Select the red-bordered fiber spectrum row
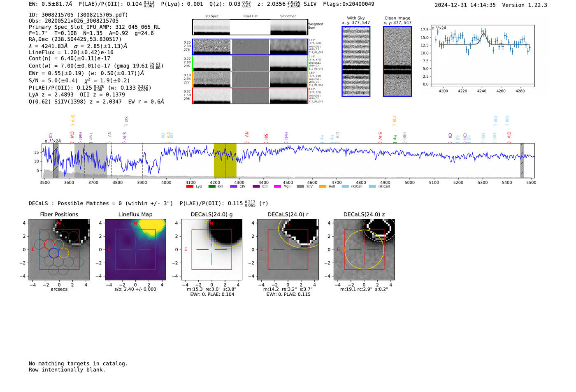 click(x=250, y=96)
